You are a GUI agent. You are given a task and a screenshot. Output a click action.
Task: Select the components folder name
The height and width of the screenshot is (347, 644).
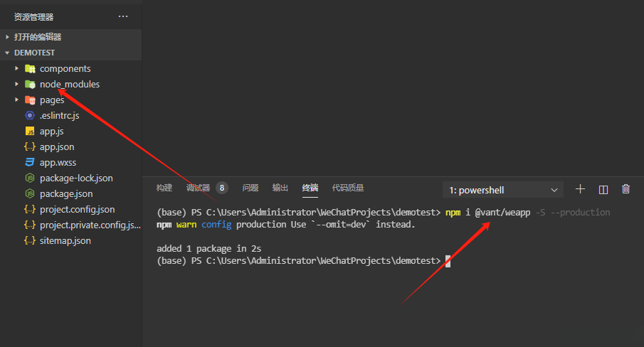(x=65, y=68)
